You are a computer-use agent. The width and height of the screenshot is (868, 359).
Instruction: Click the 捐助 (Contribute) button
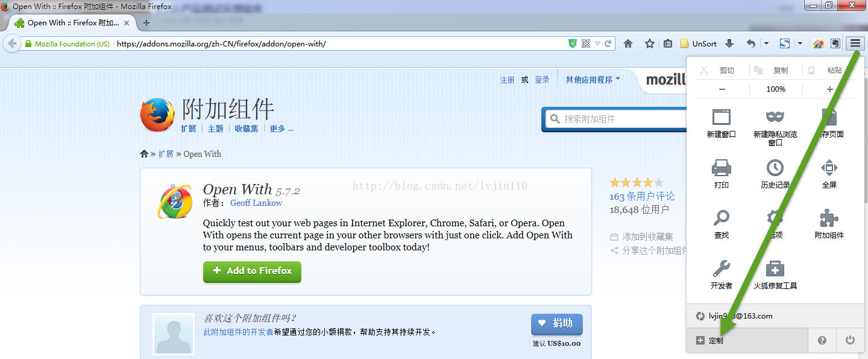[x=557, y=324]
